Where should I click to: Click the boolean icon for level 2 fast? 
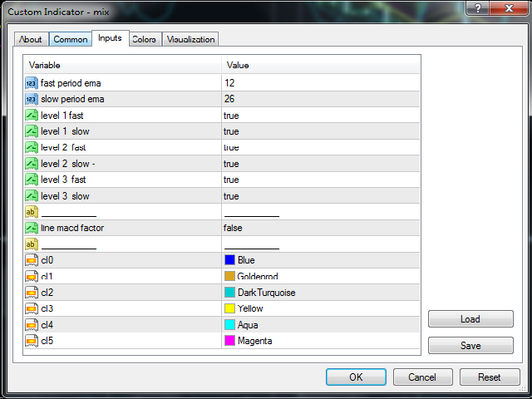point(32,148)
